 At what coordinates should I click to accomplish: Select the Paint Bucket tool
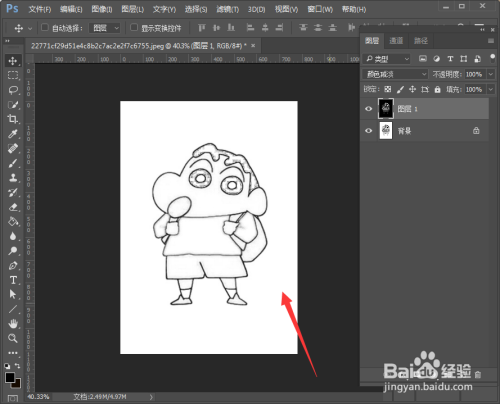pos(13,221)
